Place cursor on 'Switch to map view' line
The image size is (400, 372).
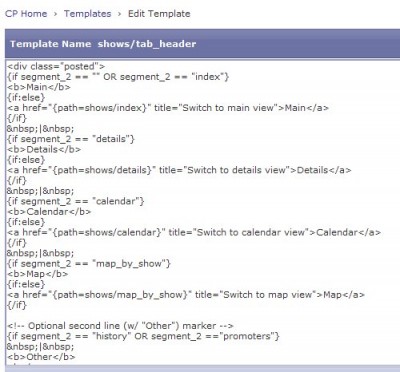point(186,294)
